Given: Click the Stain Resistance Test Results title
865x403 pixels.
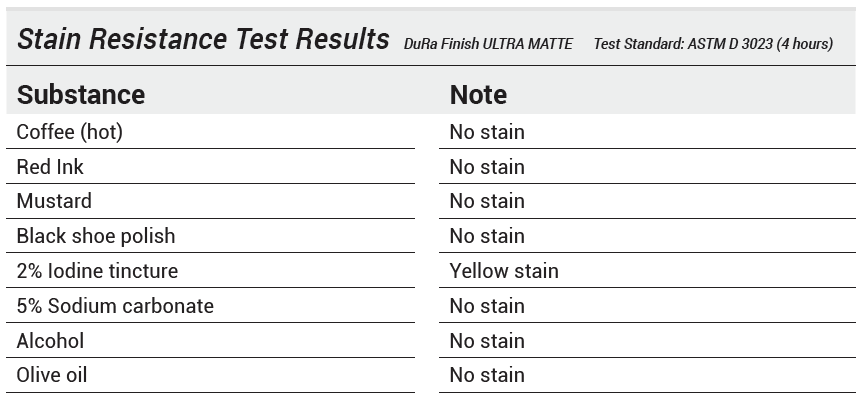Looking at the screenshot, I should coord(203,40).
